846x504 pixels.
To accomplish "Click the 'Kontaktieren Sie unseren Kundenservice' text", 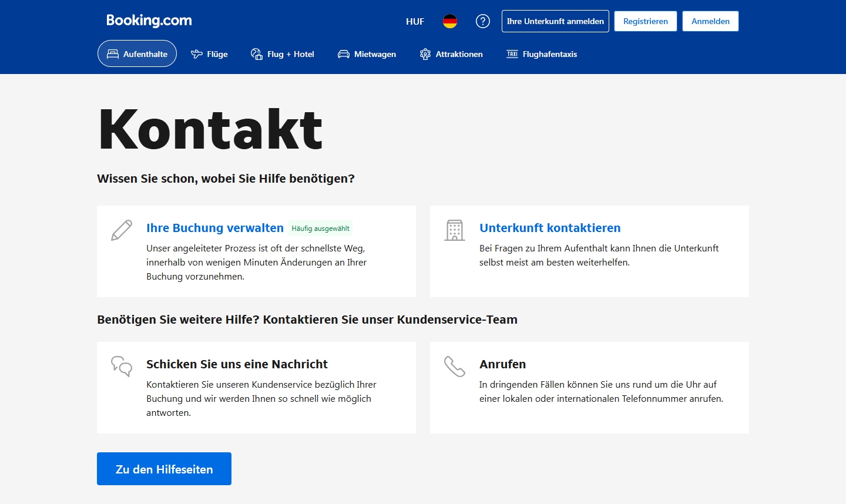I will click(x=261, y=399).
